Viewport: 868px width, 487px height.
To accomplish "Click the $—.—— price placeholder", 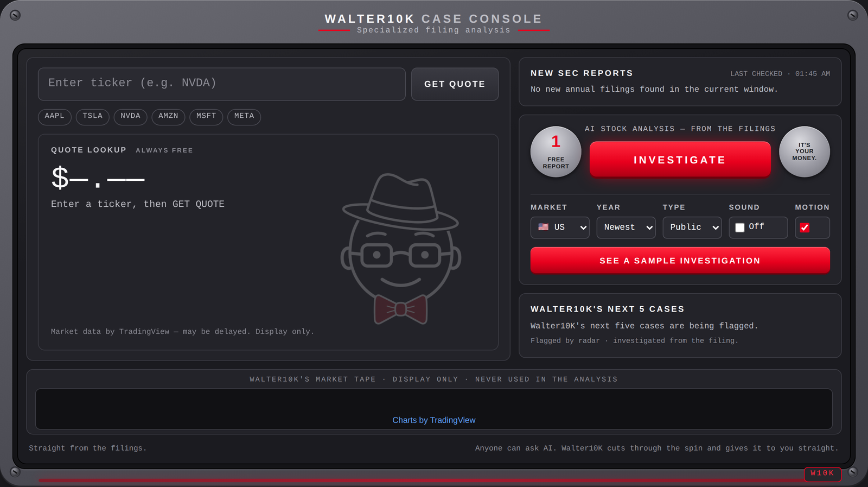I will [98, 178].
